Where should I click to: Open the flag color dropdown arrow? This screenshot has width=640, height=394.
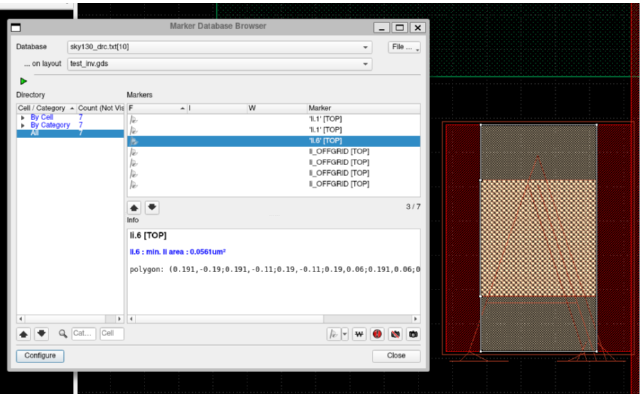click(x=345, y=334)
